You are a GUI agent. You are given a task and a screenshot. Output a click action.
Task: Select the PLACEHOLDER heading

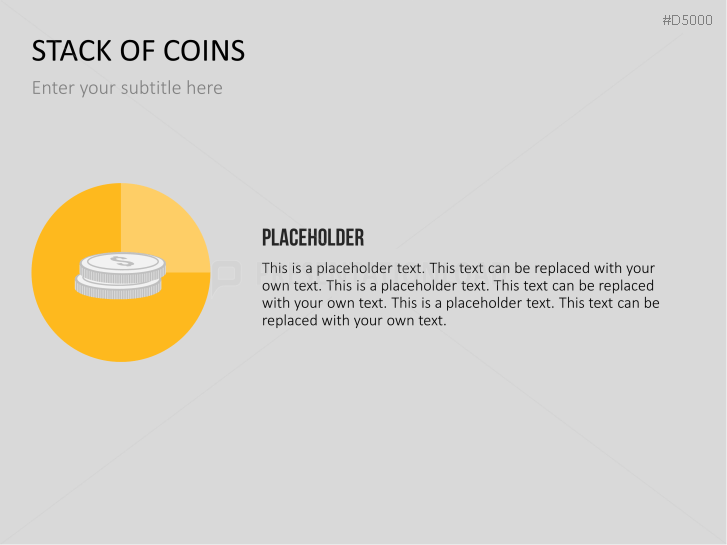pyautogui.click(x=312, y=238)
